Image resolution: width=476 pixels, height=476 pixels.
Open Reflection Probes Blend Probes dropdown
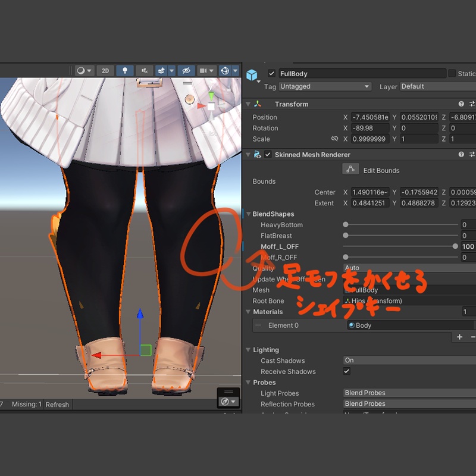coord(409,404)
